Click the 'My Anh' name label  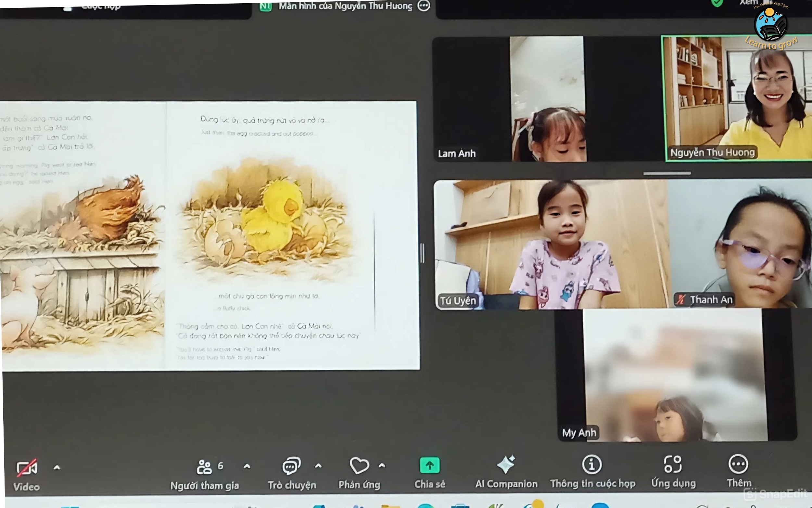(x=579, y=433)
